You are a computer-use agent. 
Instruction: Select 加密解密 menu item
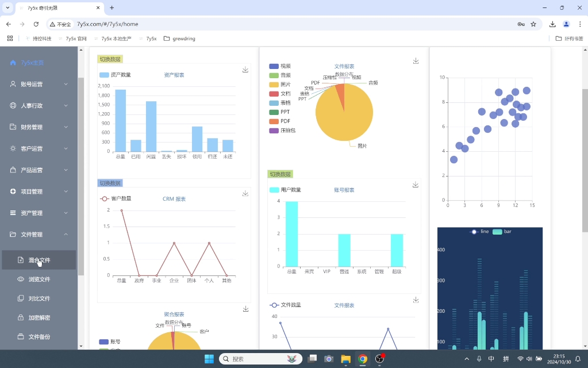tap(39, 317)
